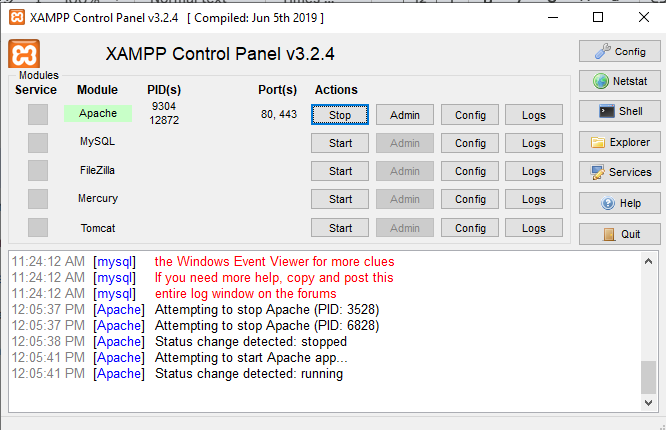
Task: Click the MySQL Admin button
Action: [405, 143]
